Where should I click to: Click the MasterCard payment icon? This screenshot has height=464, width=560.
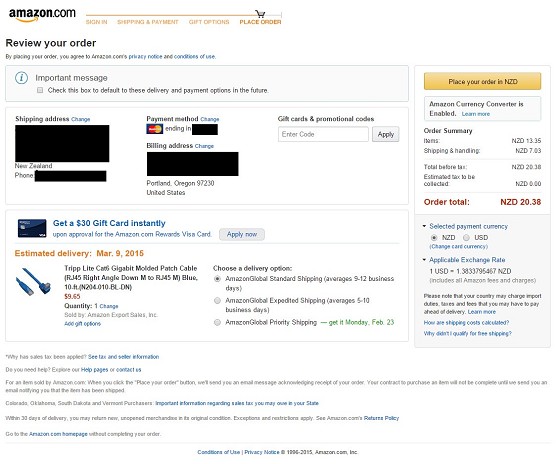(155, 129)
